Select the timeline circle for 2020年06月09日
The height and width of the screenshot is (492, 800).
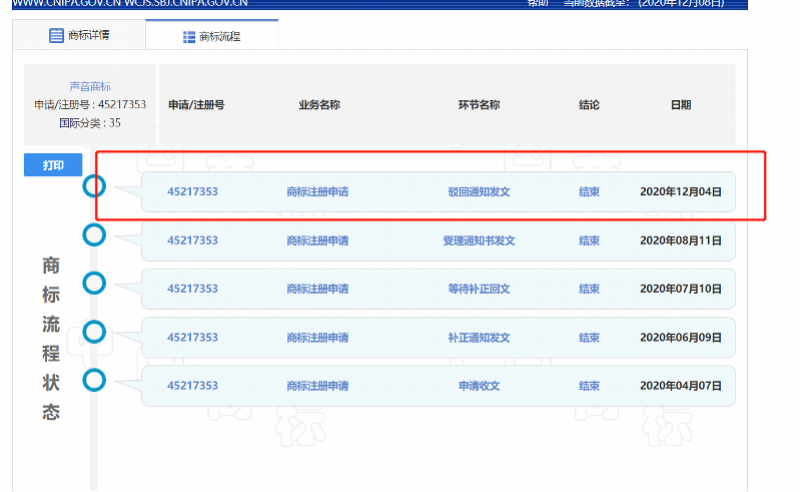94,331
